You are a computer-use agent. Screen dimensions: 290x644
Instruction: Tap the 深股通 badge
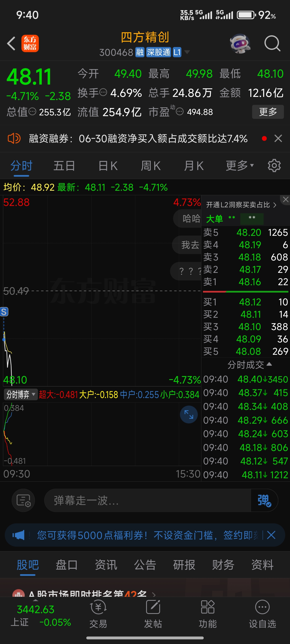(158, 52)
